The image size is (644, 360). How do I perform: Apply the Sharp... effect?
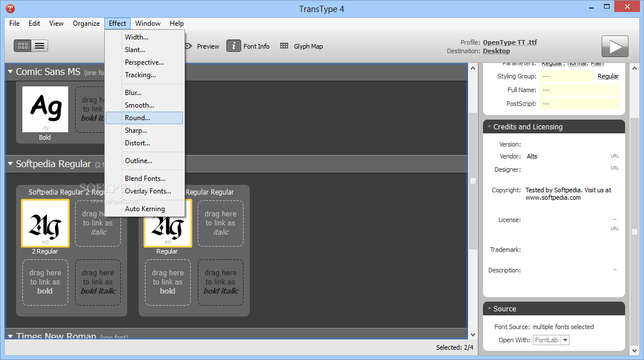pyautogui.click(x=144, y=130)
